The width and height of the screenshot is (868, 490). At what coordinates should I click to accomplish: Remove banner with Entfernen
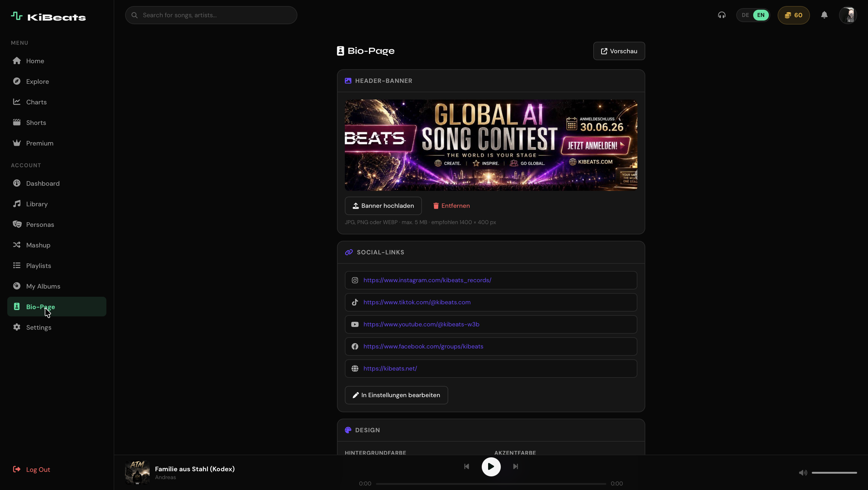coord(451,206)
